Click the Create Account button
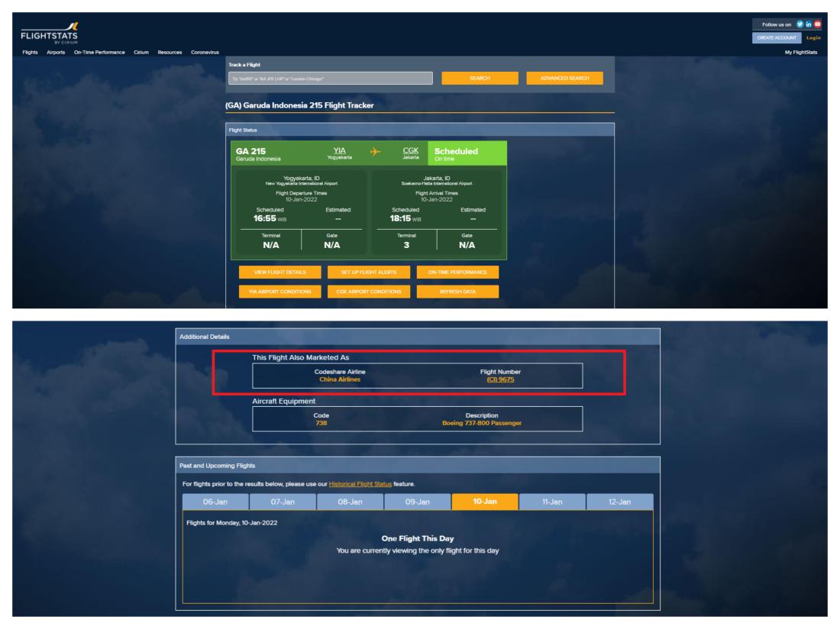The image size is (840, 629). tap(777, 38)
